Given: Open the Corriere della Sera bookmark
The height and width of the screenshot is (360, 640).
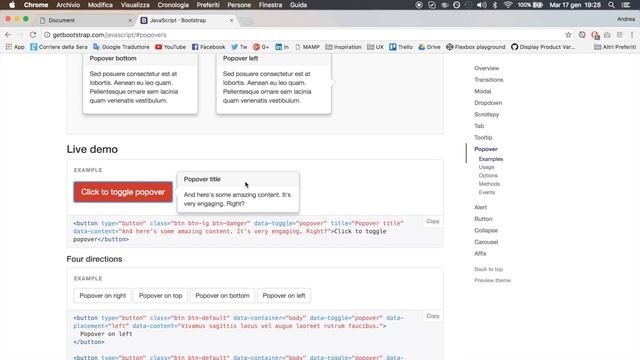Looking at the screenshot, I should coord(59,47).
